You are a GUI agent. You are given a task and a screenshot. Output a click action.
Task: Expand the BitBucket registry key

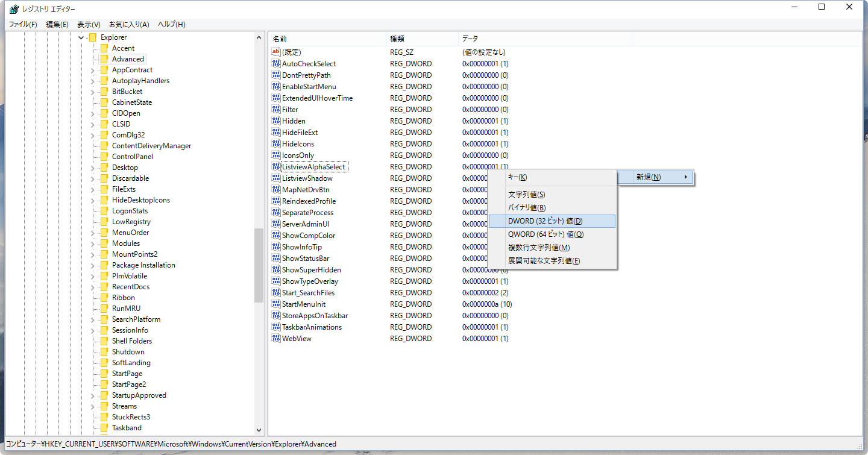click(92, 92)
